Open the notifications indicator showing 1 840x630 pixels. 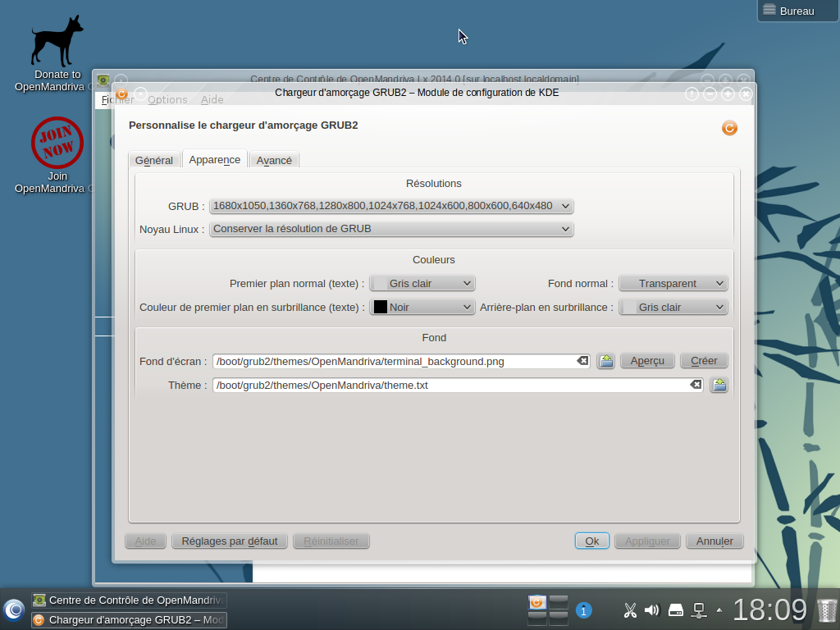(583, 610)
